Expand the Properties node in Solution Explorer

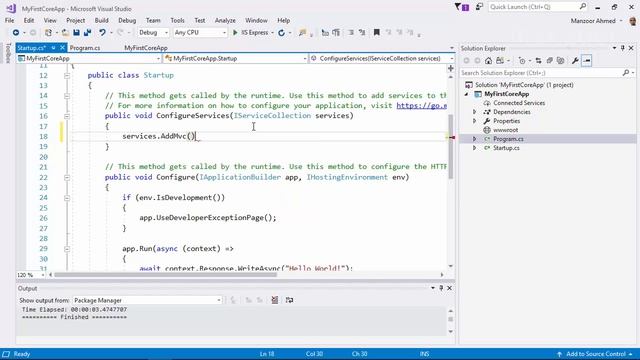tap(474, 121)
